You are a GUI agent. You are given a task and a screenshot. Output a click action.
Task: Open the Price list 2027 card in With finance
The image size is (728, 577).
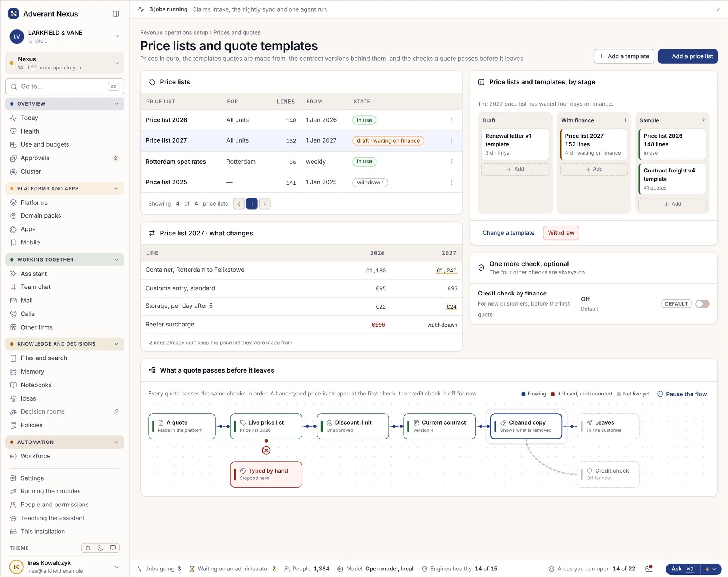(x=594, y=144)
